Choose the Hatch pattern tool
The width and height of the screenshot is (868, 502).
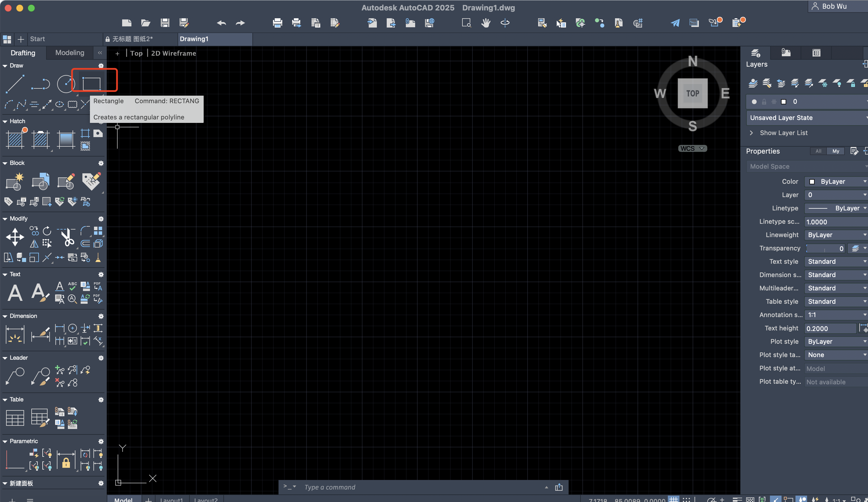(15, 140)
